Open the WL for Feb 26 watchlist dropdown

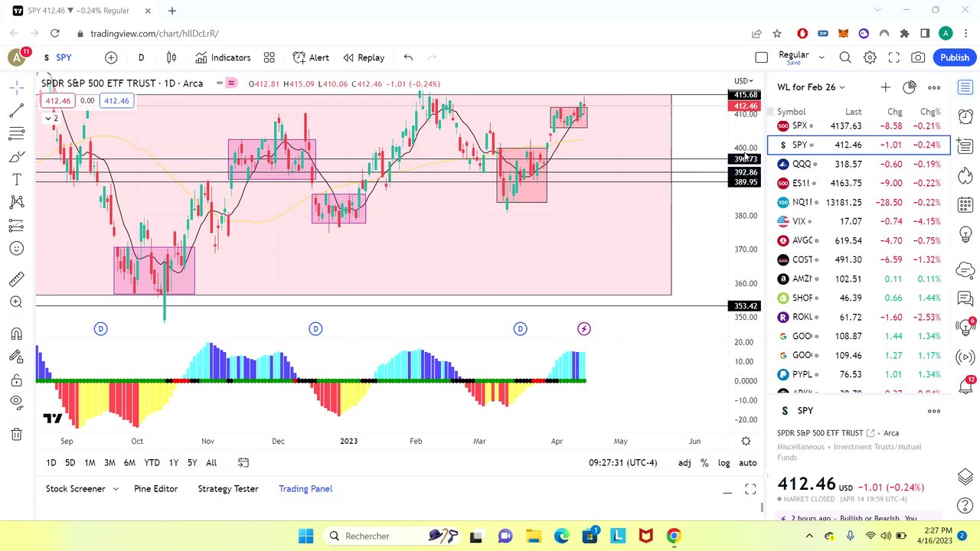coord(811,87)
